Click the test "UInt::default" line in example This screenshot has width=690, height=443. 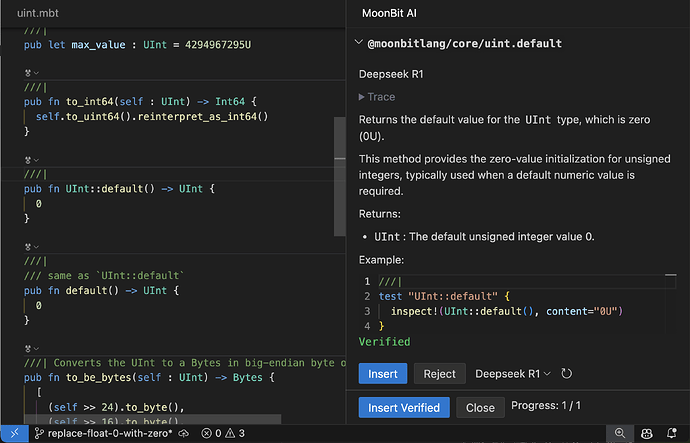coord(444,296)
